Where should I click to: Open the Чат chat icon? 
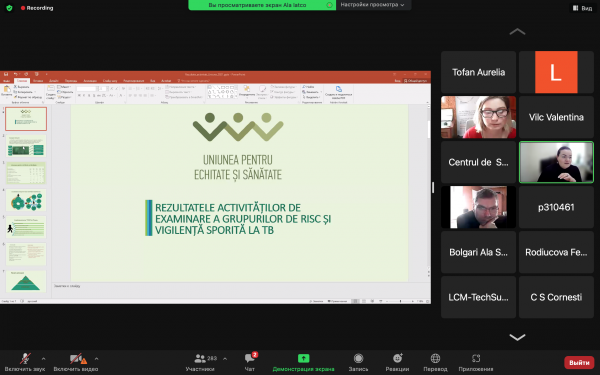tap(249, 359)
